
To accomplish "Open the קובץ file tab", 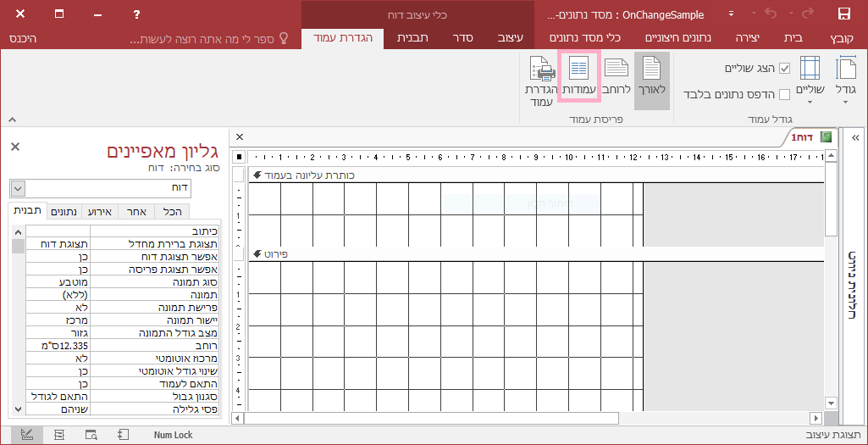I will (x=843, y=39).
